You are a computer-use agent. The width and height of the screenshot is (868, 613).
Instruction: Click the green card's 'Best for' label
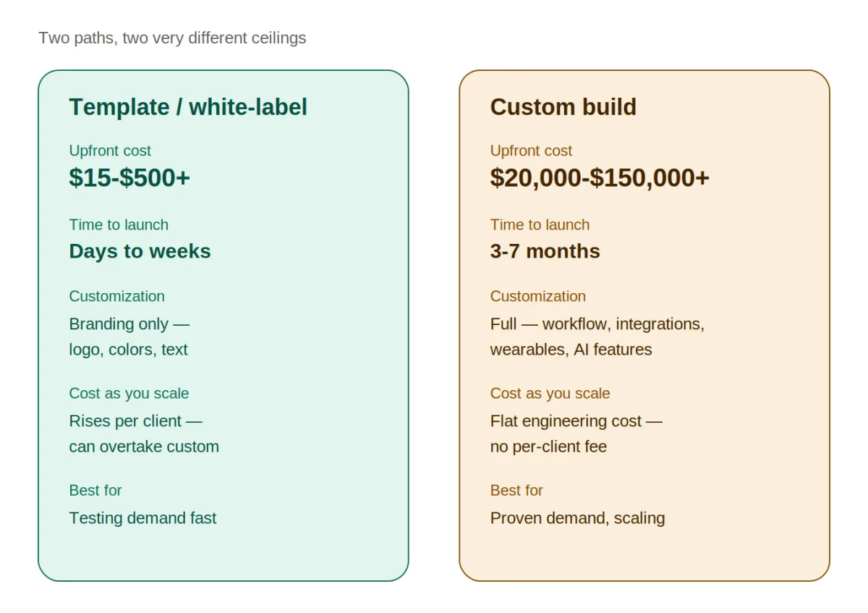click(95, 491)
